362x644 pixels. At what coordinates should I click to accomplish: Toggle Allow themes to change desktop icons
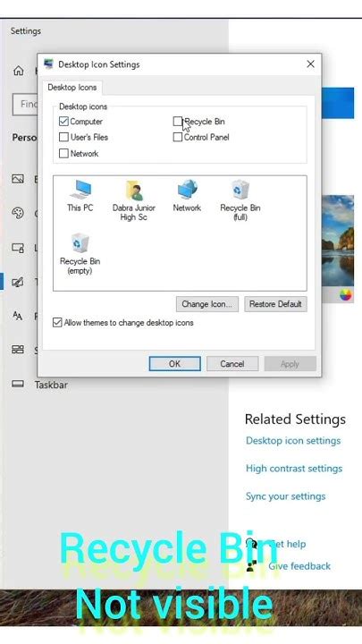coord(57,322)
